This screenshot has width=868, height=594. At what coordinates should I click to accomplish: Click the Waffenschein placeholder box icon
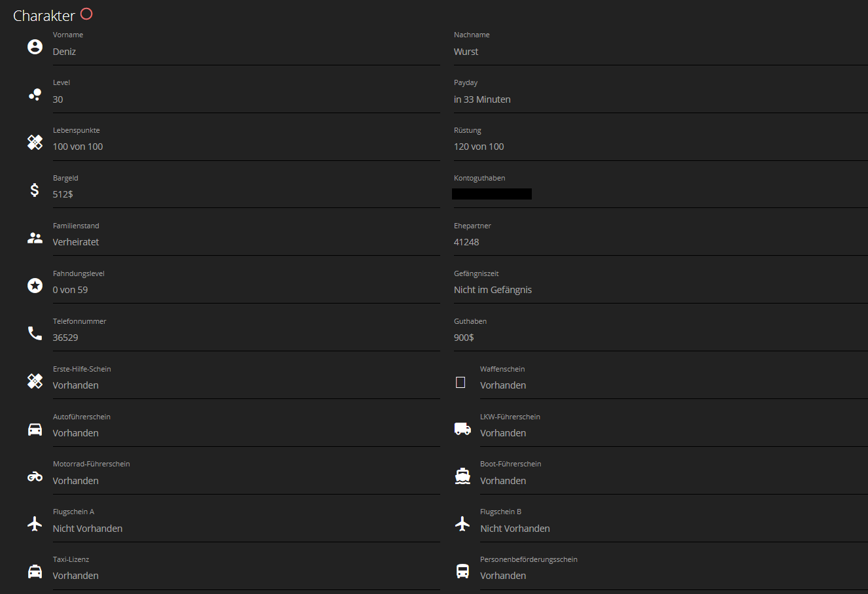pyautogui.click(x=460, y=382)
